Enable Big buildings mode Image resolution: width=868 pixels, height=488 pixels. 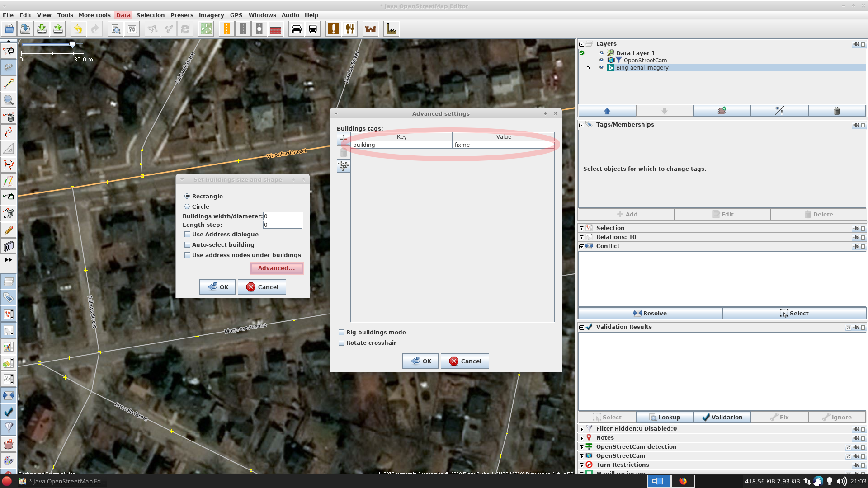342,332
